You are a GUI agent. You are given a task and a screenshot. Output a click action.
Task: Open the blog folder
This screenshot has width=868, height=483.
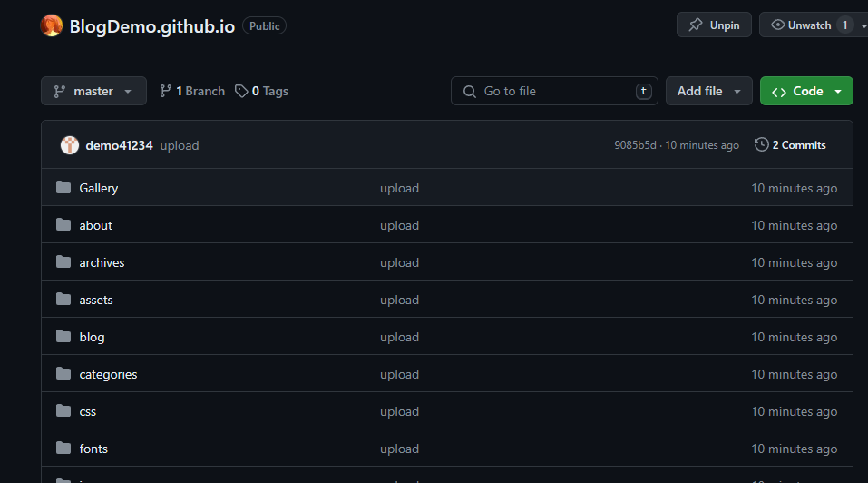click(92, 337)
